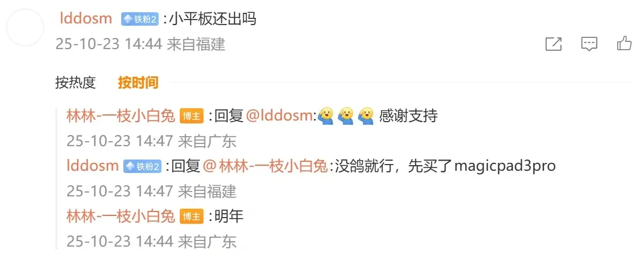
Task: Open the lddosm username on the top comment
Action: click(x=86, y=18)
